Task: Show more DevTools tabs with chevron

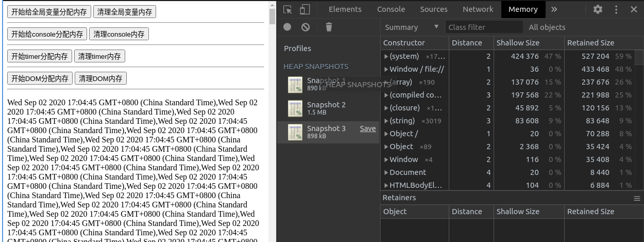Action: [554, 9]
